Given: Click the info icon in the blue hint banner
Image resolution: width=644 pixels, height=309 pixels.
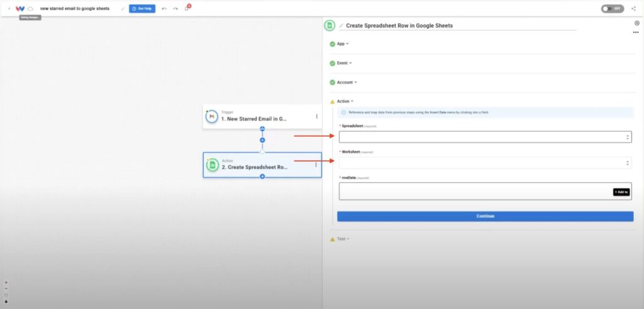Looking at the screenshot, I should [x=343, y=112].
